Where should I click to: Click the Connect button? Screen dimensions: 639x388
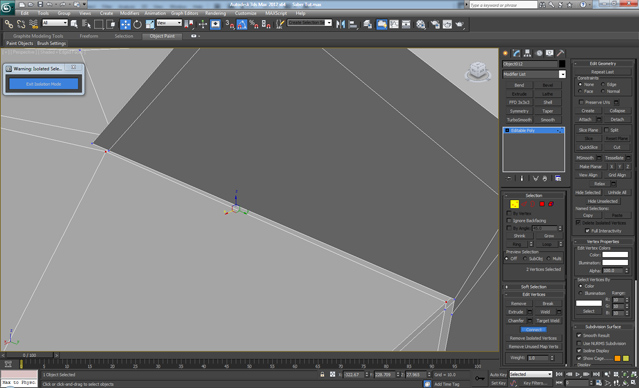533,329
